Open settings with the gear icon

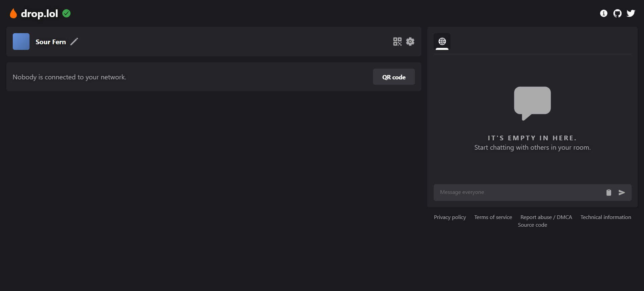click(x=410, y=42)
